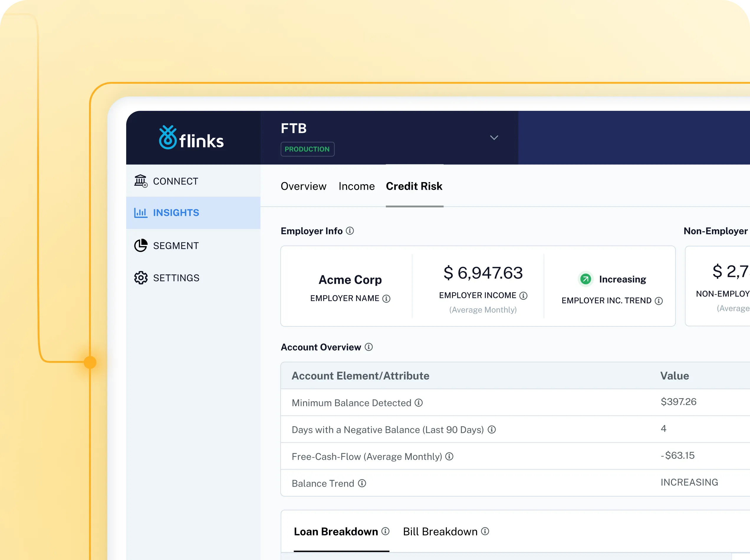Click the Flinks logo
The image size is (750, 560).
[x=191, y=138]
